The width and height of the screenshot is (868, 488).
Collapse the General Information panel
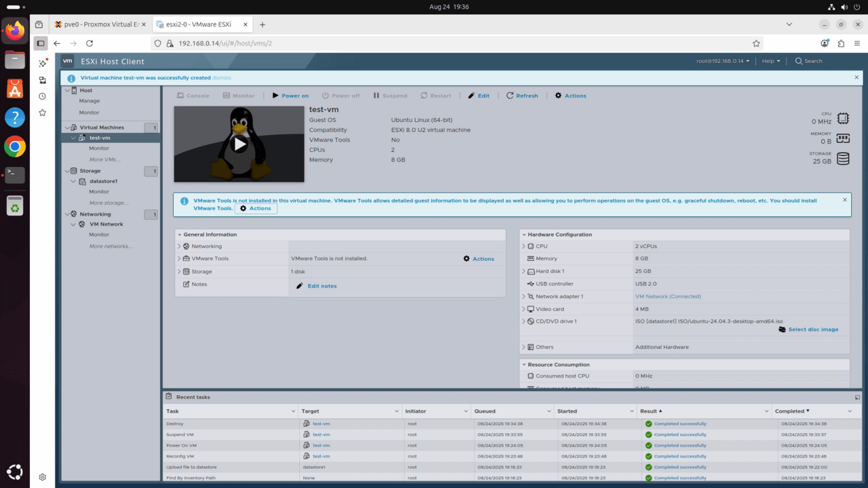(x=180, y=235)
